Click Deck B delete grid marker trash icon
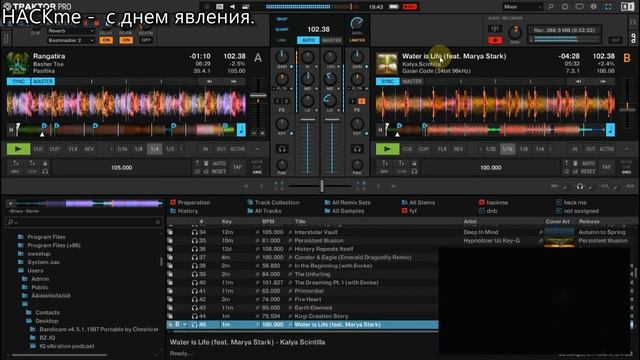The image size is (640, 360). tap(575, 163)
